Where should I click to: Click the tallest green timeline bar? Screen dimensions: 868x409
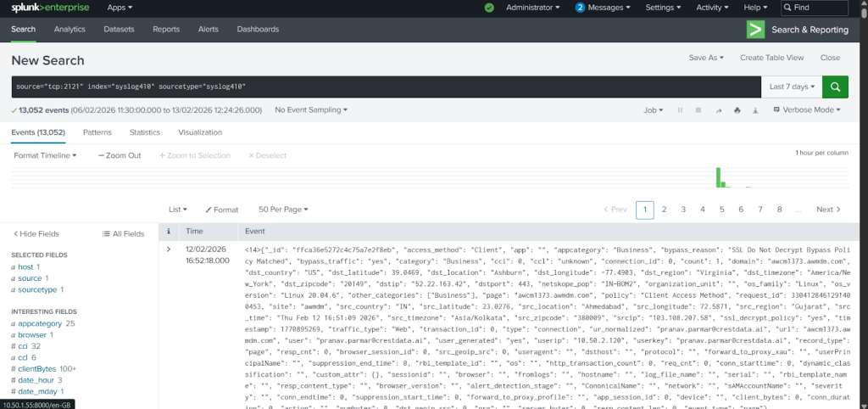point(718,177)
